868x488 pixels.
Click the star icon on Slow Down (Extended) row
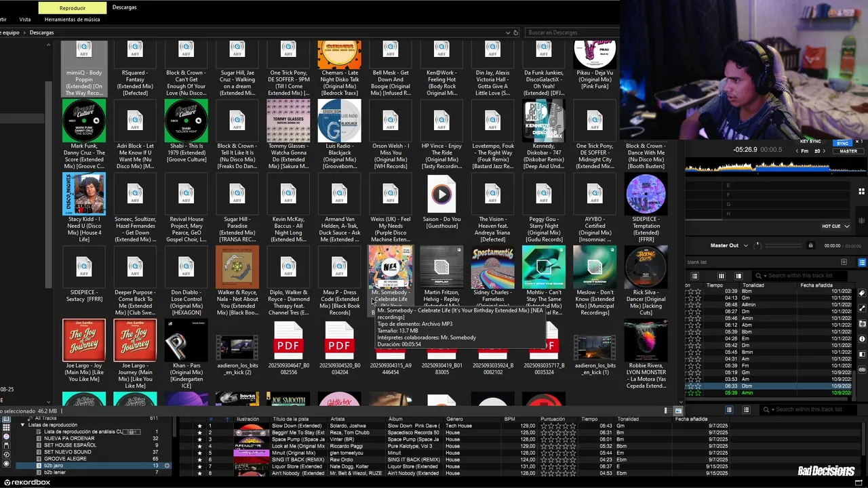coord(199,426)
